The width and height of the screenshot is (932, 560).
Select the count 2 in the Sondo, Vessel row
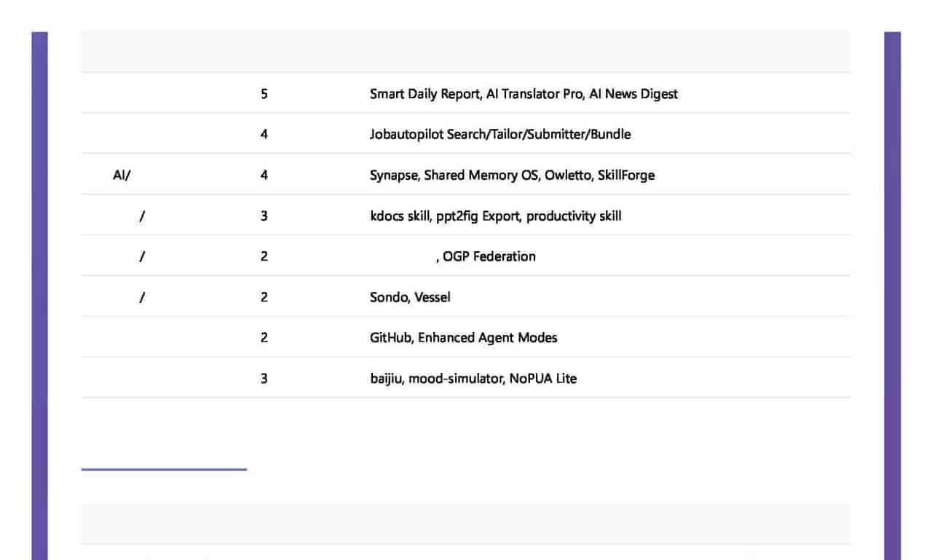(264, 297)
